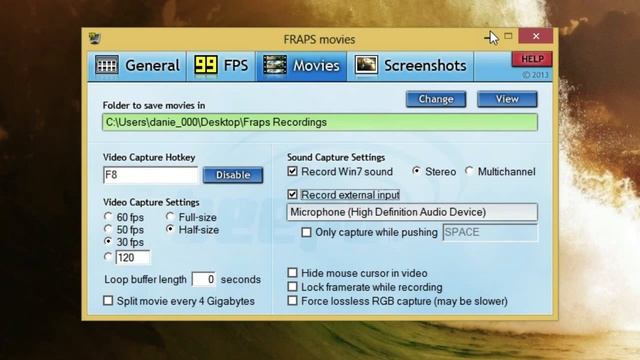Image resolution: width=640 pixels, height=360 pixels.
Task: Click the SPACE push-to-capture key field
Action: click(490, 232)
